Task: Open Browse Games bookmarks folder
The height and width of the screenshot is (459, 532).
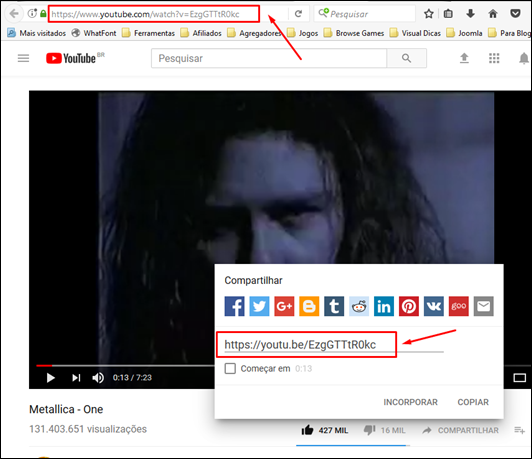Action: 354,33
